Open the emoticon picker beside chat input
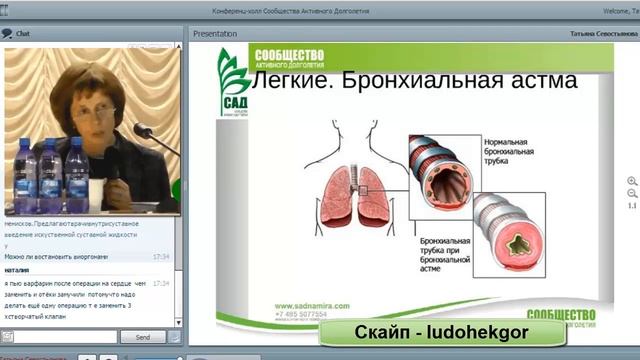The width and height of the screenshot is (640, 360). [x=7, y=337]
